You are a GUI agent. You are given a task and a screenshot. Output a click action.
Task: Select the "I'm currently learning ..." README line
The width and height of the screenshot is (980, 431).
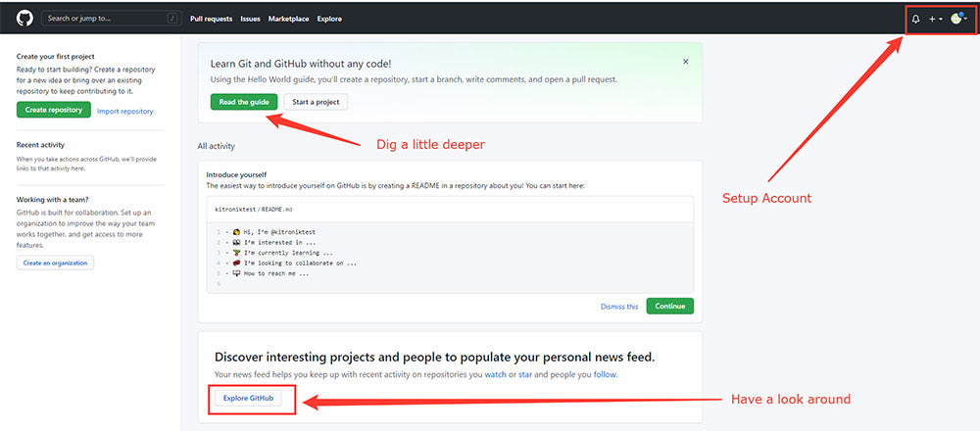tap(282, 253)
